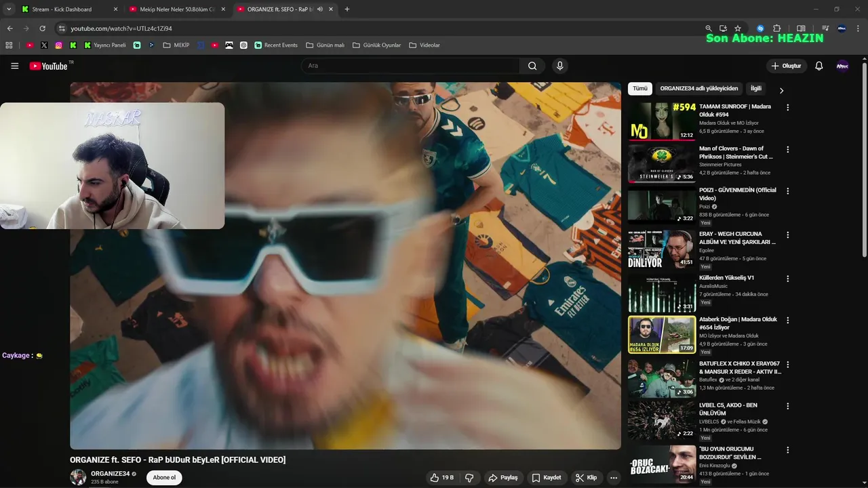The image size is (868, 488).
Task: Start voice search with microphone icon
Action: [x=559, y=66]
